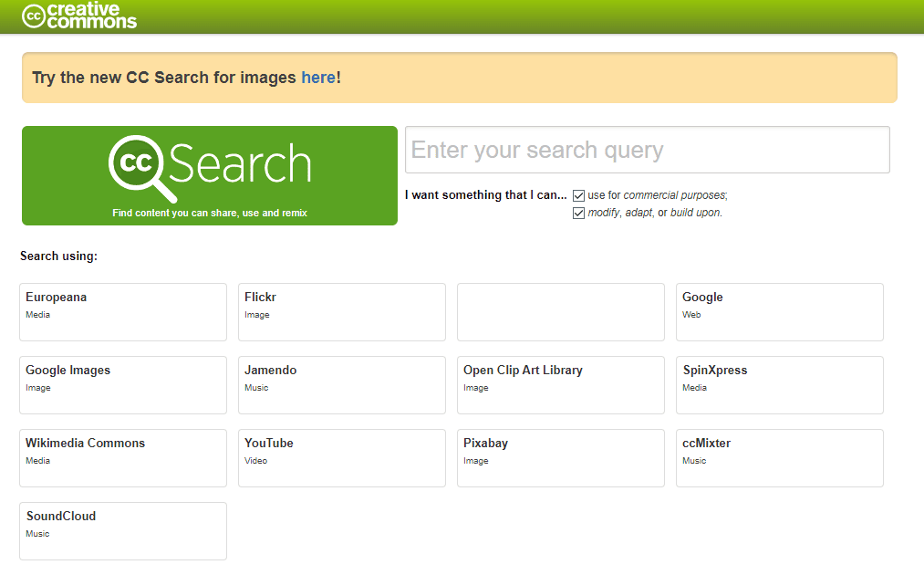Open the Open Clip Art Library source
The image size is (924, 575).
[x=560, y=384]
